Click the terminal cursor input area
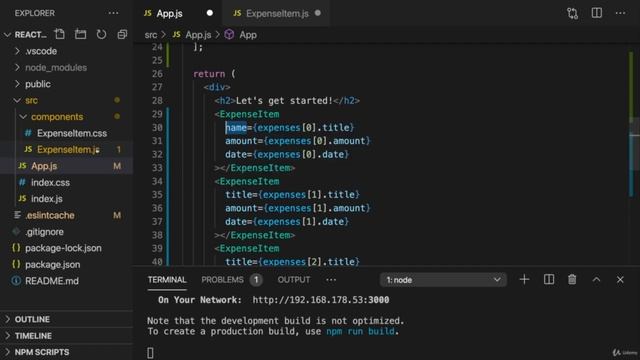This screenshot has width=640, height=360. 150,353
